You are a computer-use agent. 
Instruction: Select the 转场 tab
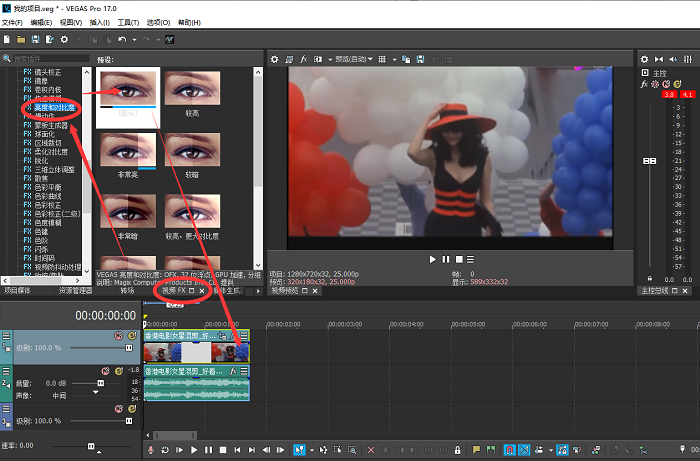click(x=127, y=291)
